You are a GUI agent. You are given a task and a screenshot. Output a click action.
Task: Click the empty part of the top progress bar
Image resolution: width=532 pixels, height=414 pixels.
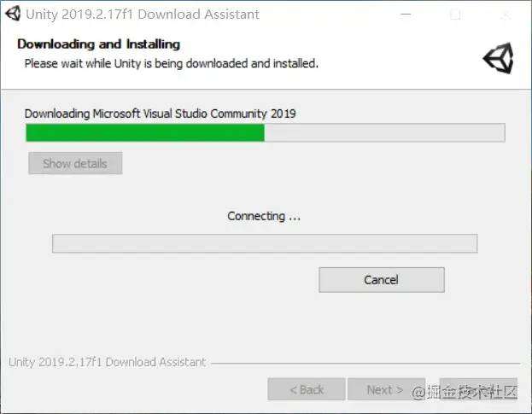384,132
